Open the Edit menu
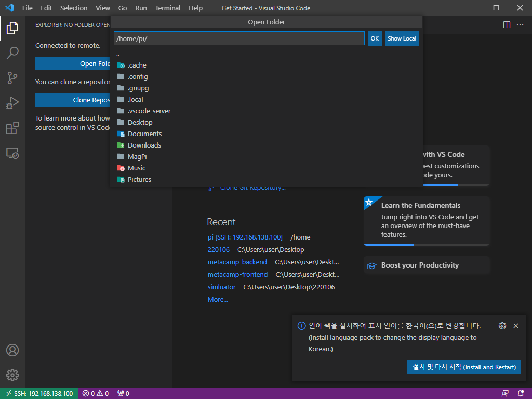 tap(46, 8)
